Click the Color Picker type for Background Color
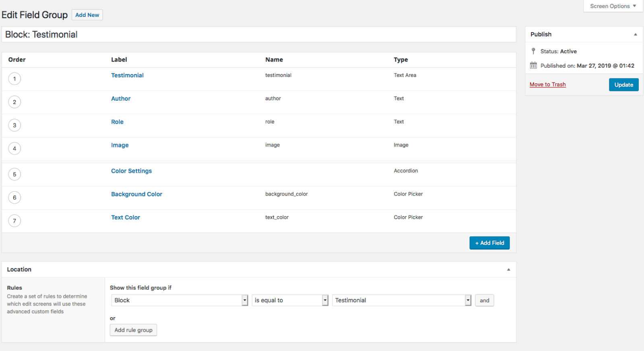644x351 pixels. [x=408, y=194]
